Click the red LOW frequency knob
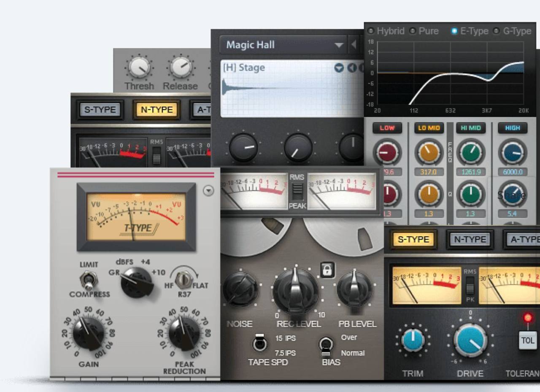This screenshot has width=540, height=392. [387, 152]
